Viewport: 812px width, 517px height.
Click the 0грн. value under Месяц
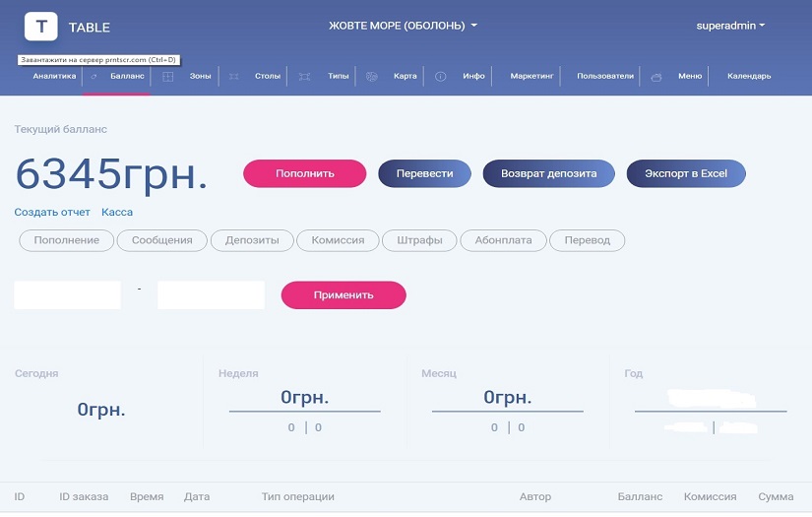pos(508,397)
